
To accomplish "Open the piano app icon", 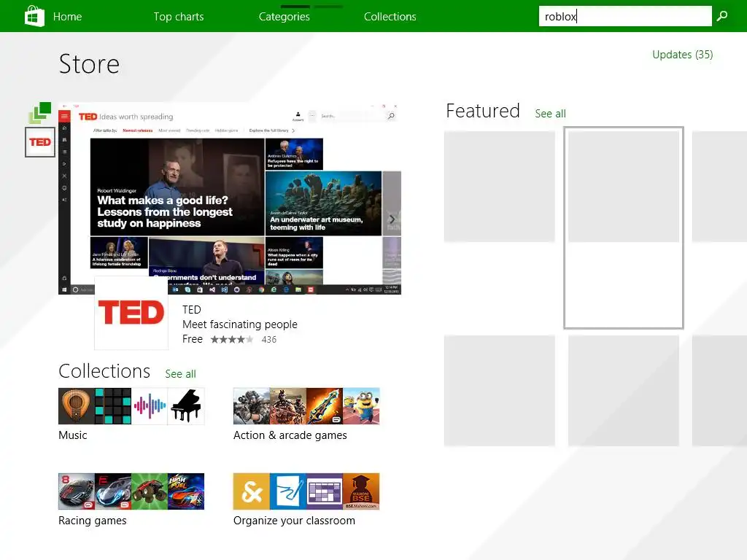I will (186, 406).
